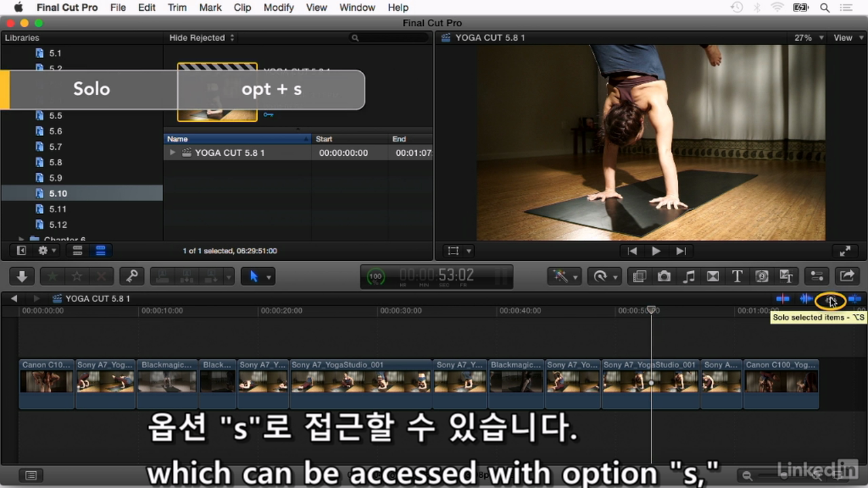The image size is (868, 488).
Task: Open the Mark menu
Action: click(210, 7)
